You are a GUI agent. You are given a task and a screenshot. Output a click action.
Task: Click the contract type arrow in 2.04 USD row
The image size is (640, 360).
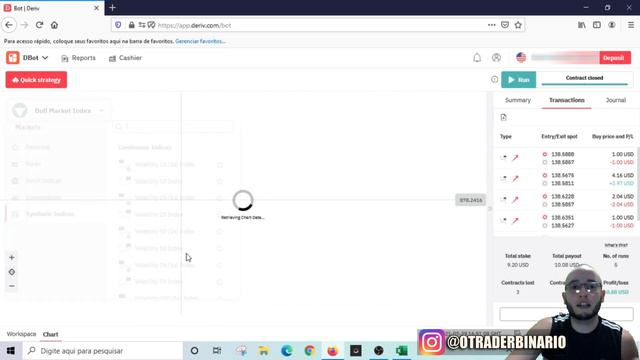pos(515,200)
